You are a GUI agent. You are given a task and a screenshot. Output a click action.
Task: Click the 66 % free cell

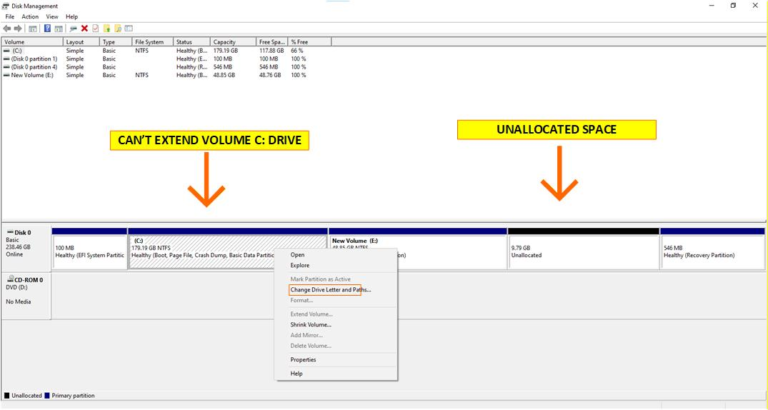click(297, 51)
